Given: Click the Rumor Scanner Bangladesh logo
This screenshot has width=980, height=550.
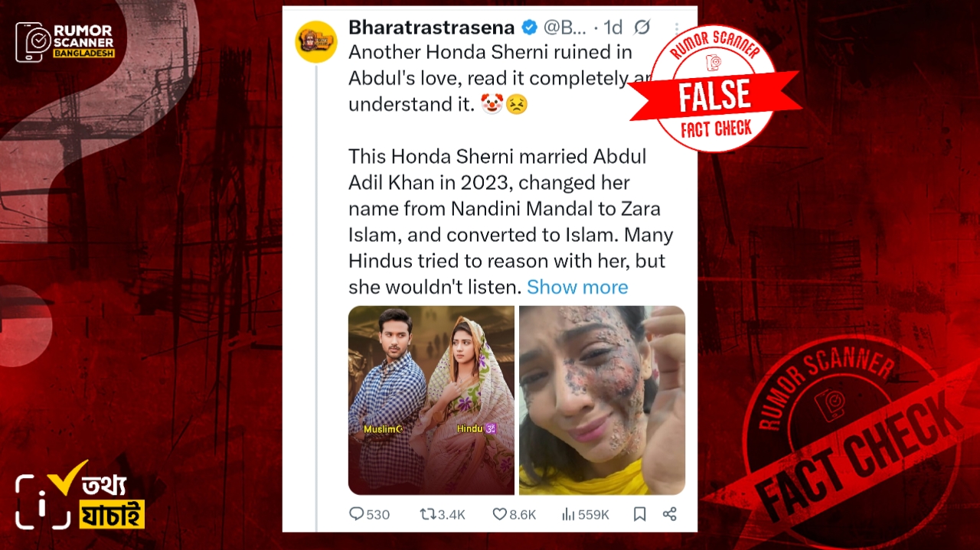Looking at the screenshot, I should [x=65, y=42].
